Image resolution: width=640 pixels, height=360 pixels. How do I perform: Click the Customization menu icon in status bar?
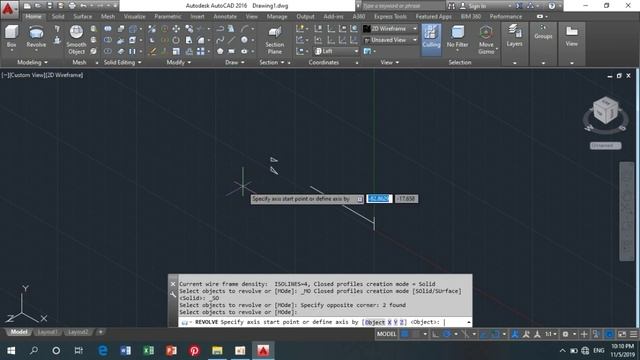point(633,334)
